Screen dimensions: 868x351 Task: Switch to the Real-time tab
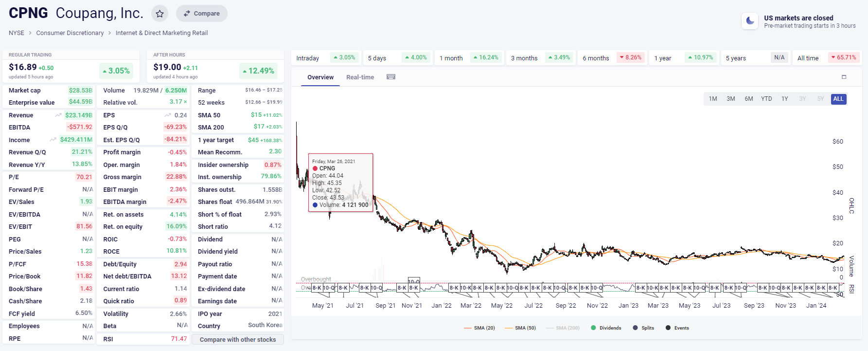point(360,77)
